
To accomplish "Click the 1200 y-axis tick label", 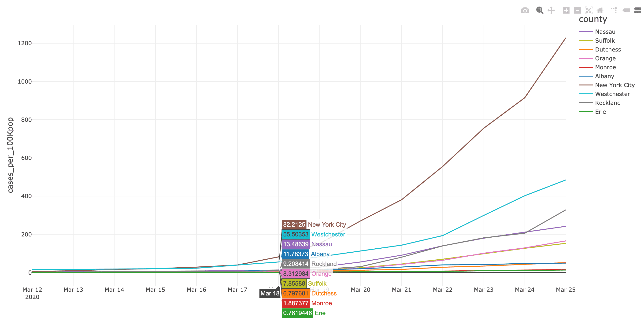I will 25,43.
